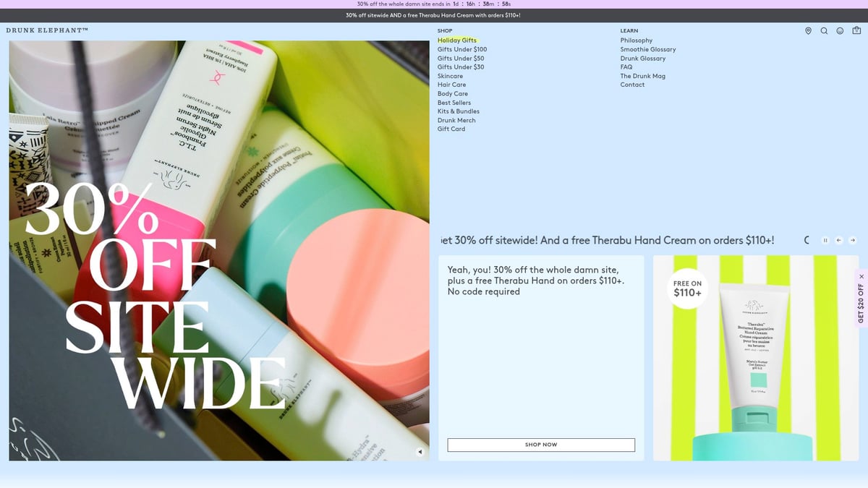
Task: Pause the promo carousel autoplay
Action: point(825,240)
